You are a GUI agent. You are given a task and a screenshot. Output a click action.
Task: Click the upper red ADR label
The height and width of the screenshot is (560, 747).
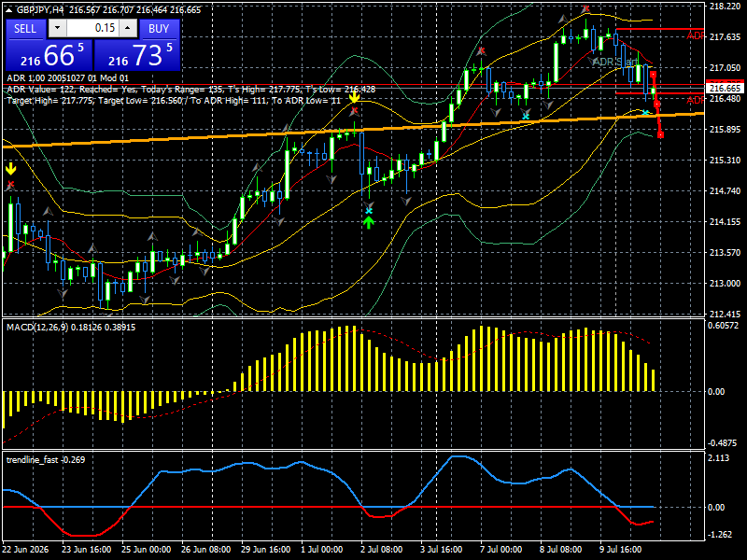coord(695,36)
